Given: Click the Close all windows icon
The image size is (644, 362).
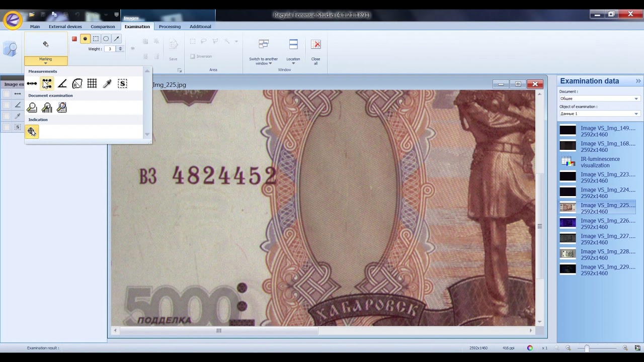Looking at the screenshot, I should pos(316,45).
